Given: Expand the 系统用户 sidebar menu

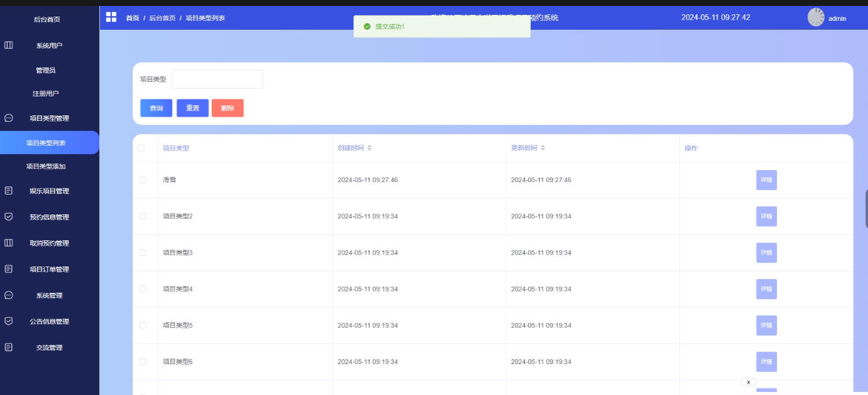Looking at the screenshot, I should 49,45.
